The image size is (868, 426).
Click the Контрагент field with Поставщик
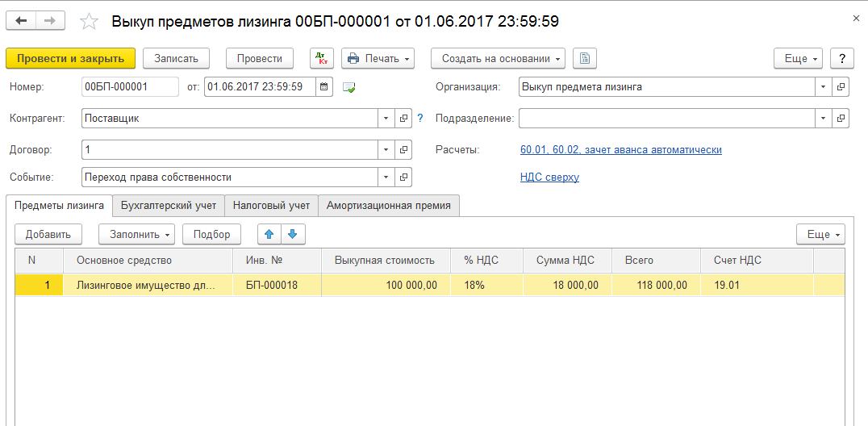pyautogui.click(x=230, y=118)
